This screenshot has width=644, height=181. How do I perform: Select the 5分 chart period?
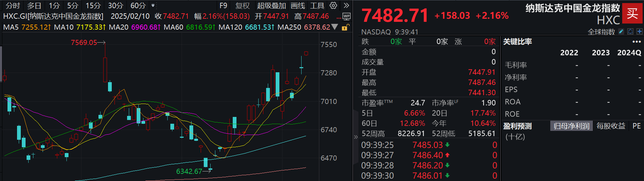click(73, 5)
